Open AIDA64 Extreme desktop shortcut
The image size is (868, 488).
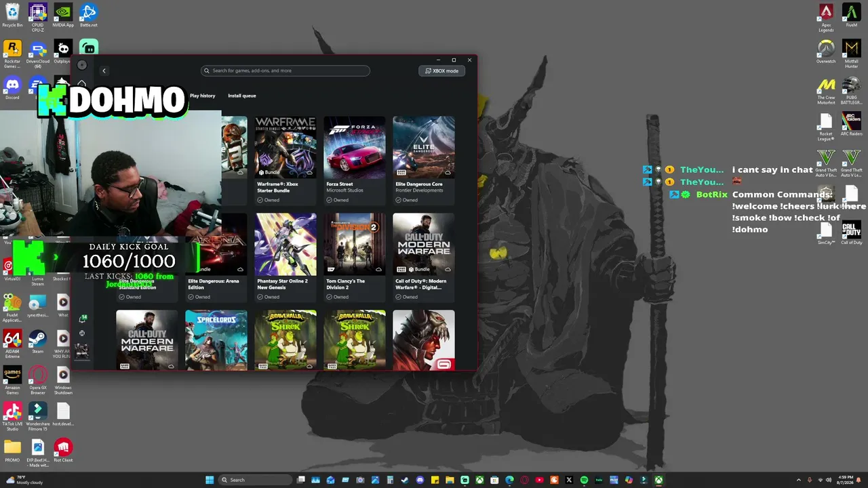(x=12, y=344)
